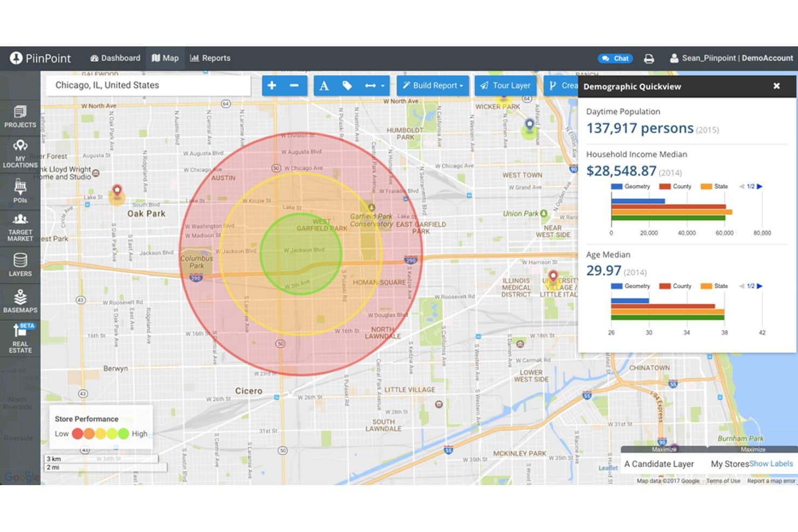Screen dimensions: 798x532
Task: Zoom in with the plus button
Action: click(x=272, y=85)
